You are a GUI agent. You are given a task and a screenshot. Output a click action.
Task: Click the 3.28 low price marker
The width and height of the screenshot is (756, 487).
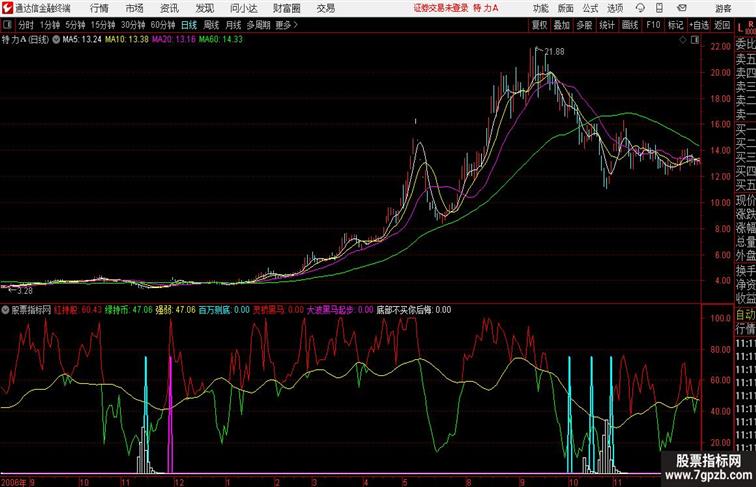[25, 291]
